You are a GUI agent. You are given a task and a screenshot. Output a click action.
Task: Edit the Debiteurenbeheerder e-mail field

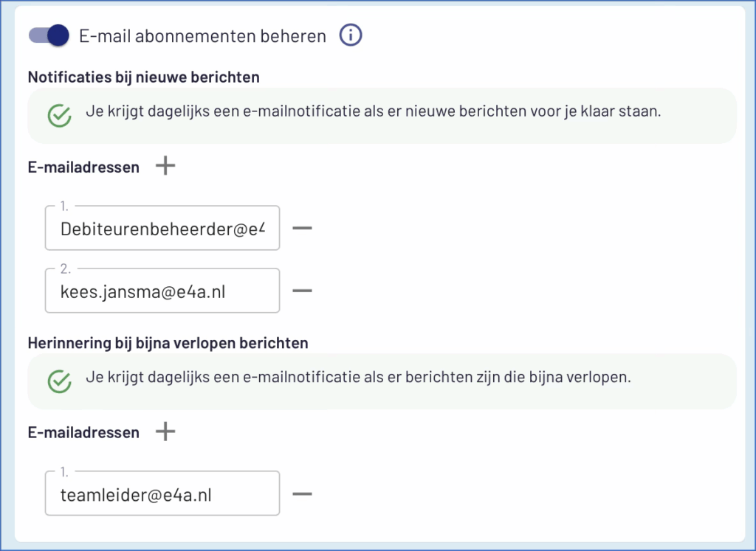[162, 229]
